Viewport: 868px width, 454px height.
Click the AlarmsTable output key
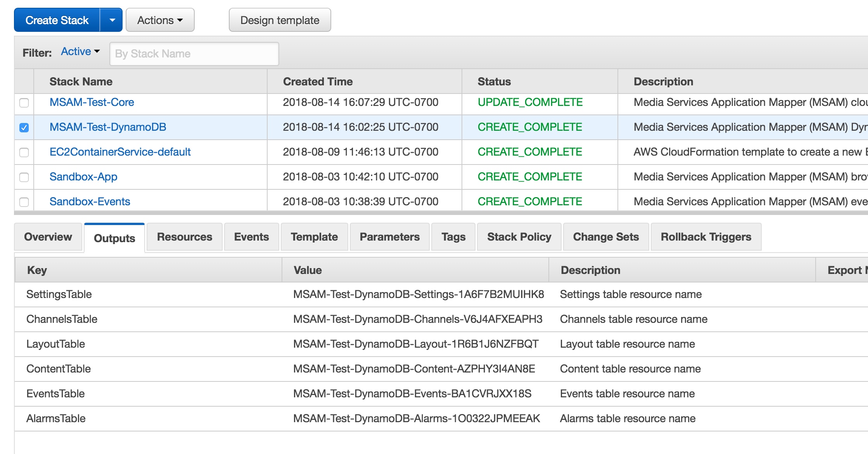click(x=56, y=418)
